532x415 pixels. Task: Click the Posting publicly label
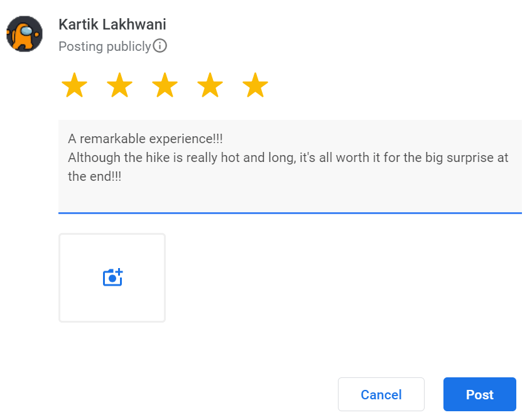104,46
